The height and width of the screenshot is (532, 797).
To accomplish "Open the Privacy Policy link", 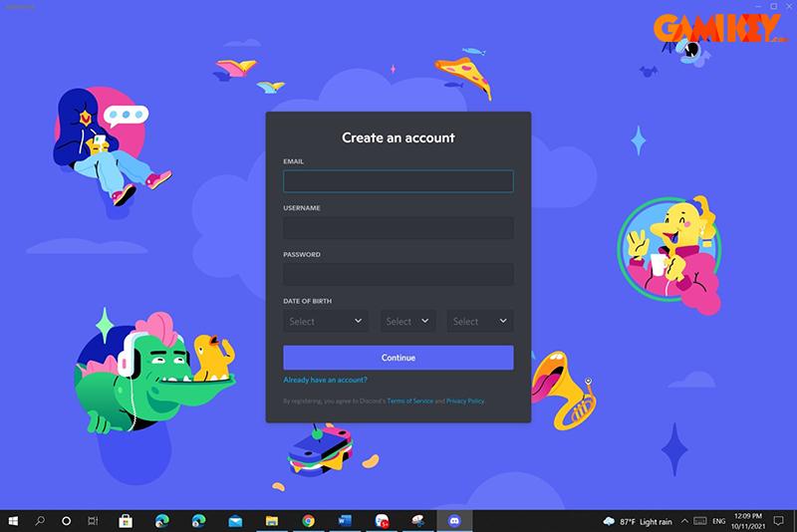I will 465,400.
